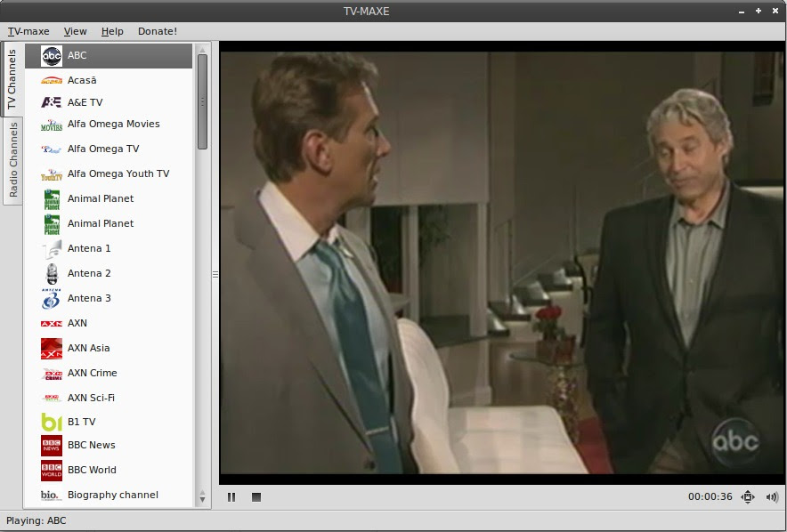Select the BBC World channel name
The height and width of the screenshot is (532, 787).
92,470
